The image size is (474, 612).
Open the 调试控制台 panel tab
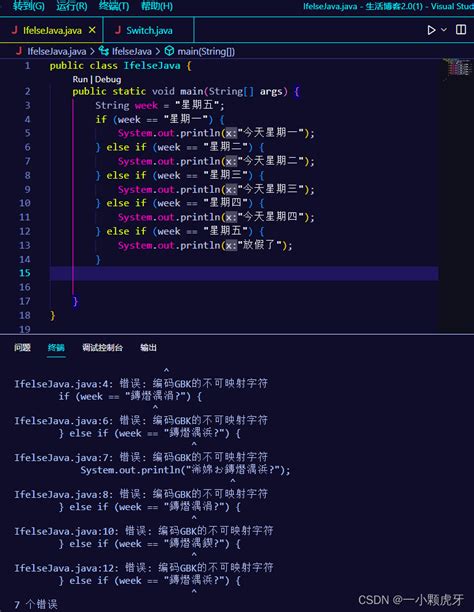pos(102,347)
